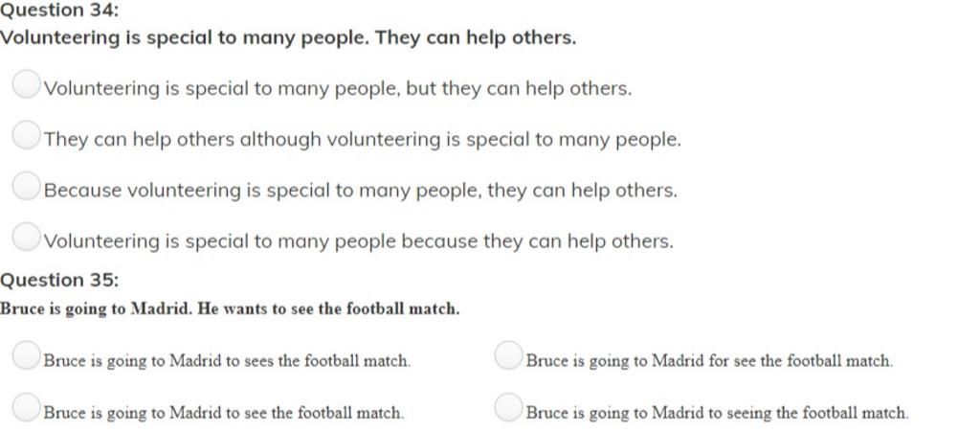980x433 pixels.
Task: Pick radio button for 'Because volunteering is special' answer
Action: (26, 186)
